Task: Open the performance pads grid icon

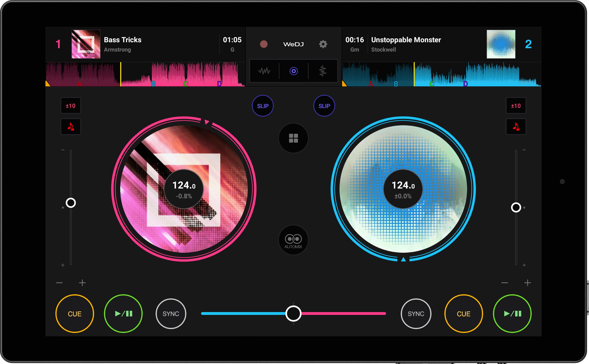Action: coord(293,138)
